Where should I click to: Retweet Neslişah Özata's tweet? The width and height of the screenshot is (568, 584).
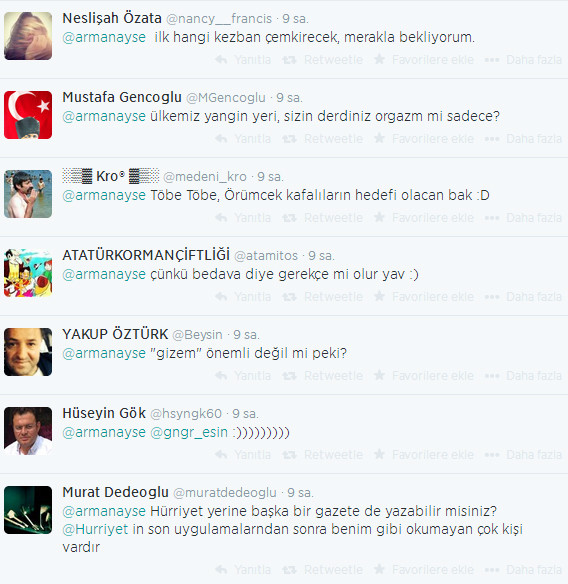click(x=322, y=60)
